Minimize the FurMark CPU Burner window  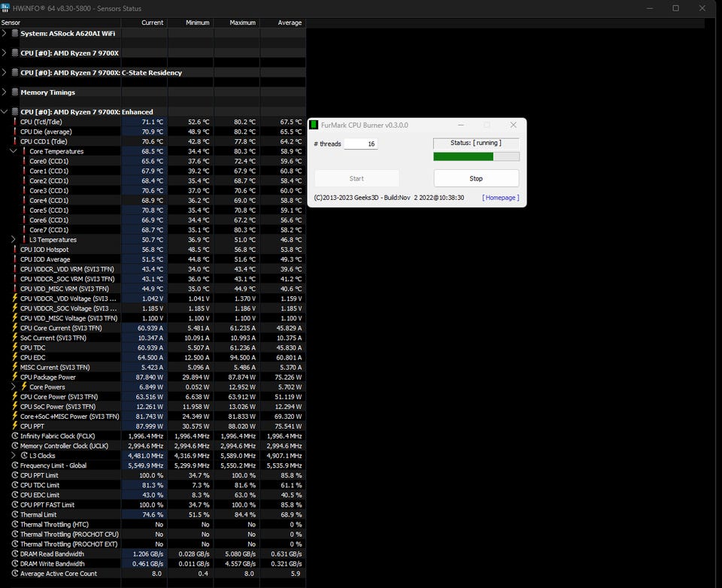(461, 125)
